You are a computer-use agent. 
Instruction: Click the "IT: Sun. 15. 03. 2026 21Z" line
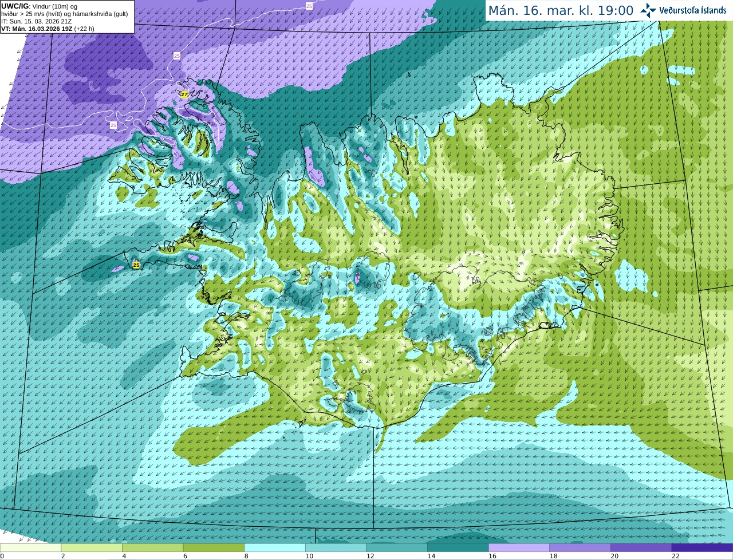(x=36, y=21)
